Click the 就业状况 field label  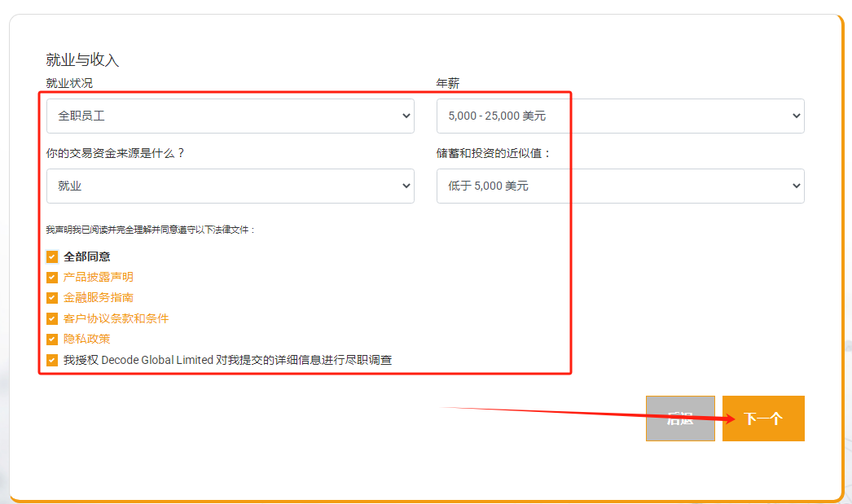[x=69, y=83]
